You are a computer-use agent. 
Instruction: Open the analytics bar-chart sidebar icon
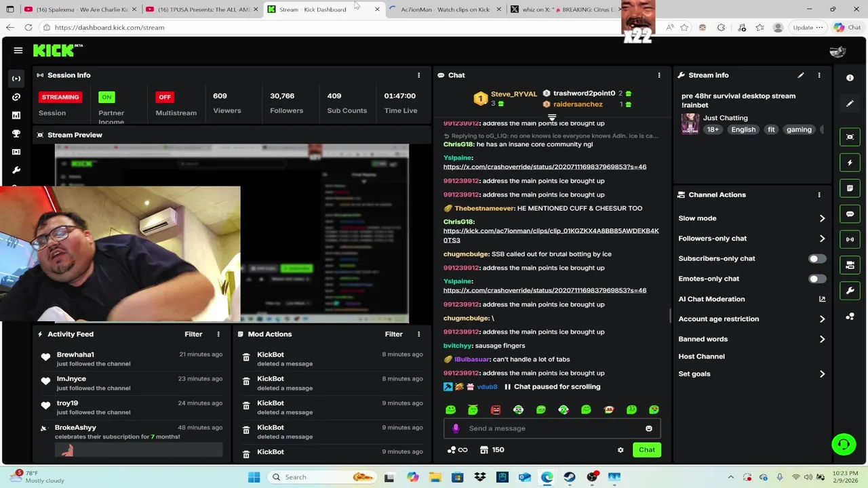pyautogui.click(x=16, y=115)
